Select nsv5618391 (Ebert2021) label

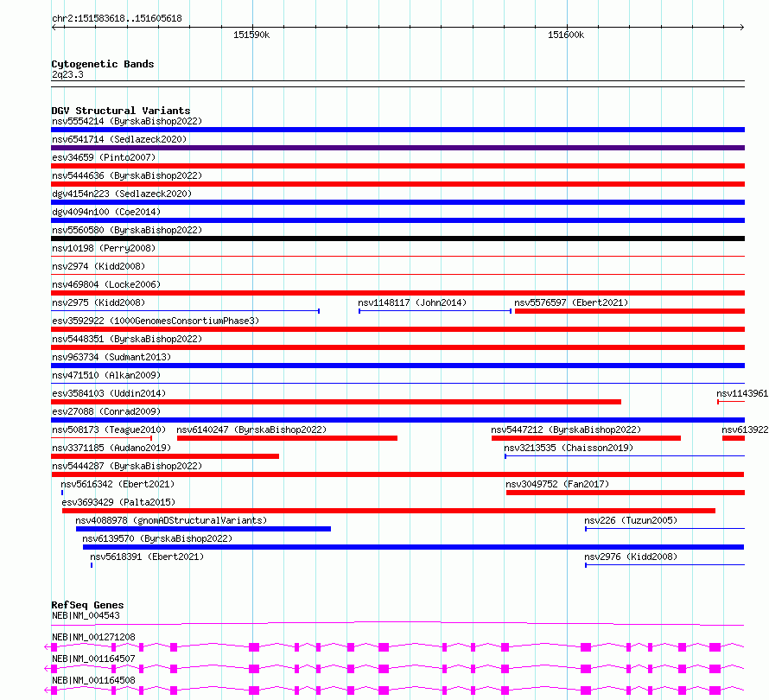[147, 557]
